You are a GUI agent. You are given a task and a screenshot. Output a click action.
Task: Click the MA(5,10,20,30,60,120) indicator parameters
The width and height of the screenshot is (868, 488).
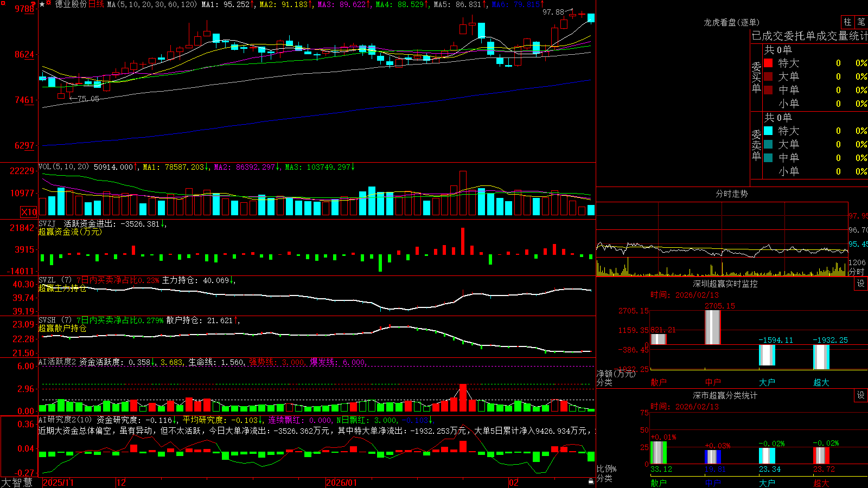[x=152, y=4]
